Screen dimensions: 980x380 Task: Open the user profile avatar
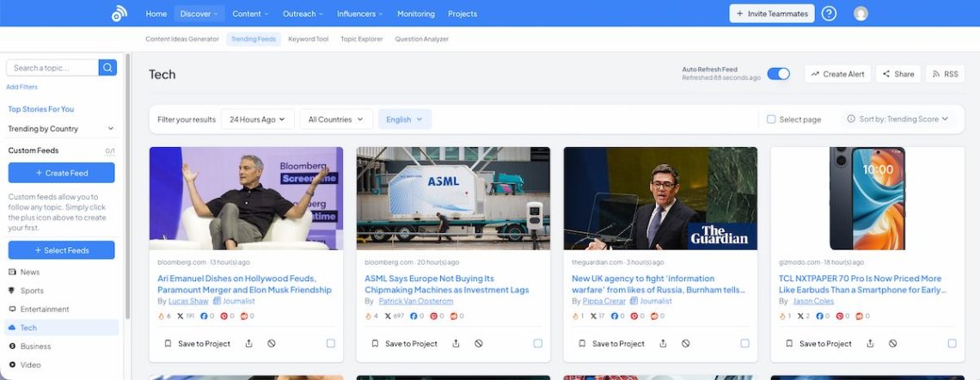[861, 13]
